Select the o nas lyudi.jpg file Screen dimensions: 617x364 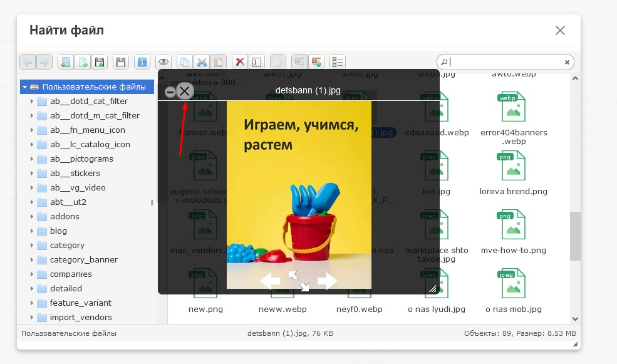tap(437, 309)
